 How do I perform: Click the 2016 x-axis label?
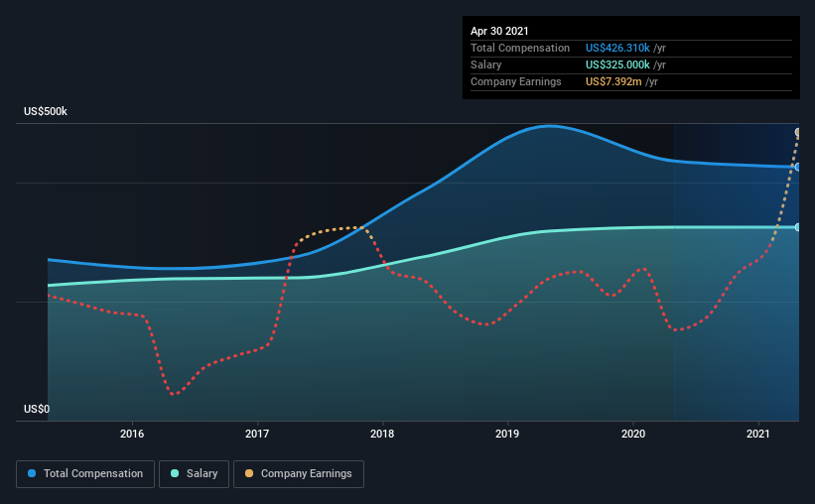[132, 434]
